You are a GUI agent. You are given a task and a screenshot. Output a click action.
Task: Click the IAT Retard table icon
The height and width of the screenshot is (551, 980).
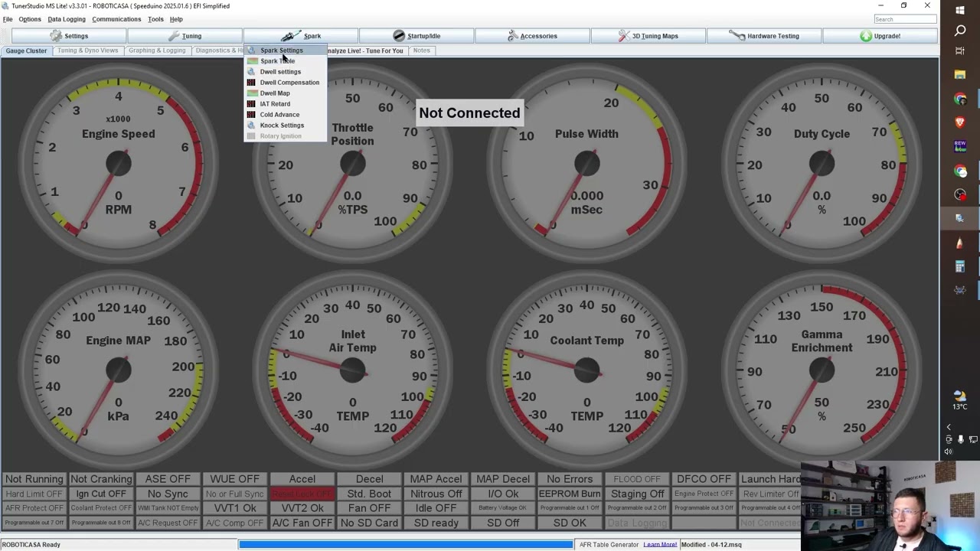tap(251, 104)
